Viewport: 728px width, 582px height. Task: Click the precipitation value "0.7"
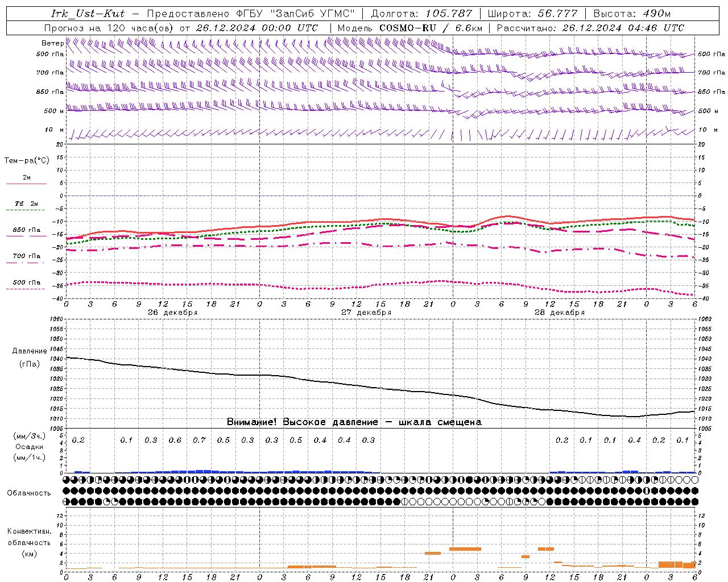pos(199,440)
